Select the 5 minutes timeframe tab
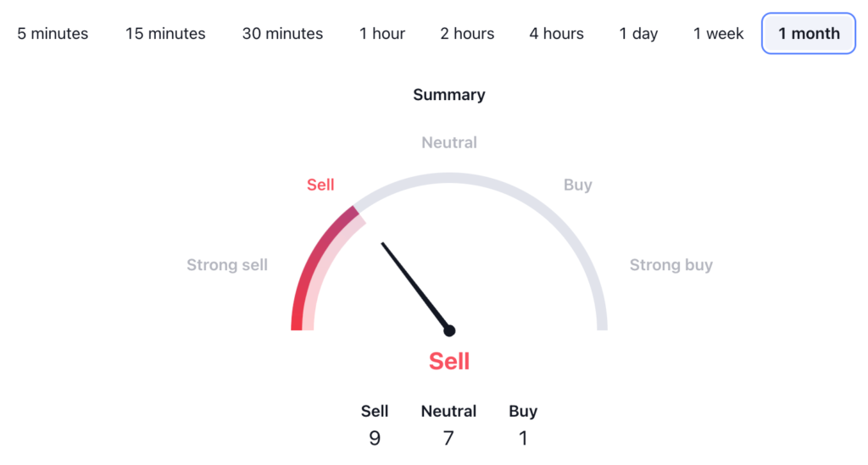This screenshot has width=868, height=465. click(x=53, y=34)
